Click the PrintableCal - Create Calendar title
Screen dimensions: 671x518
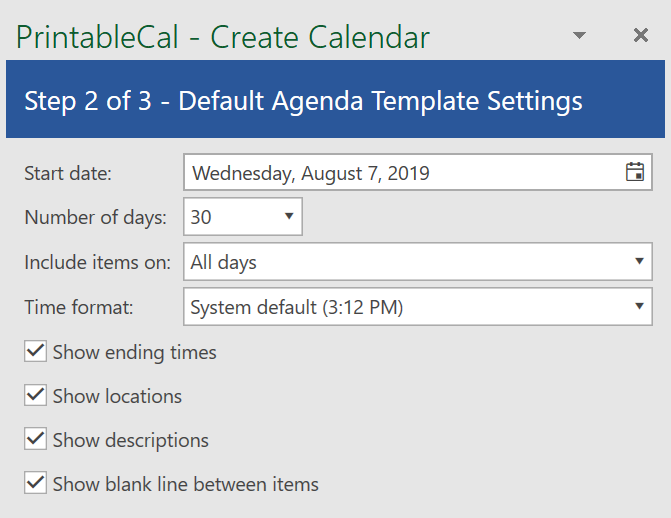223,37
